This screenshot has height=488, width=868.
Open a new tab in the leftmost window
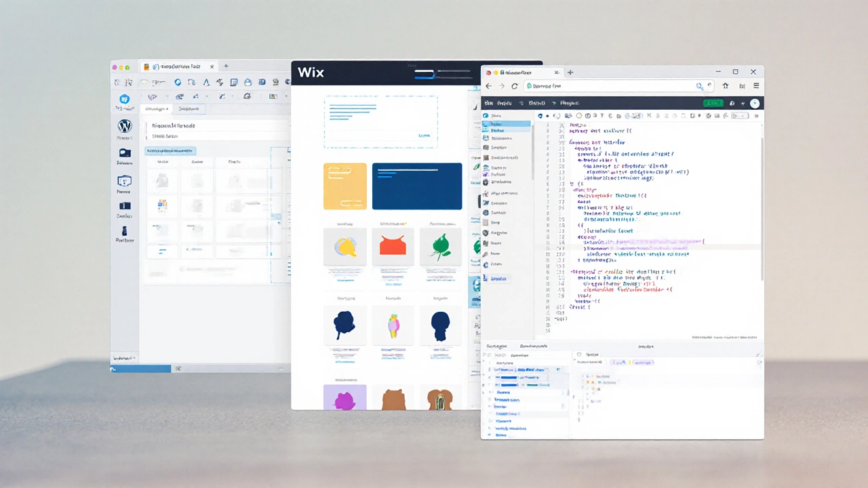coord(226,66)
